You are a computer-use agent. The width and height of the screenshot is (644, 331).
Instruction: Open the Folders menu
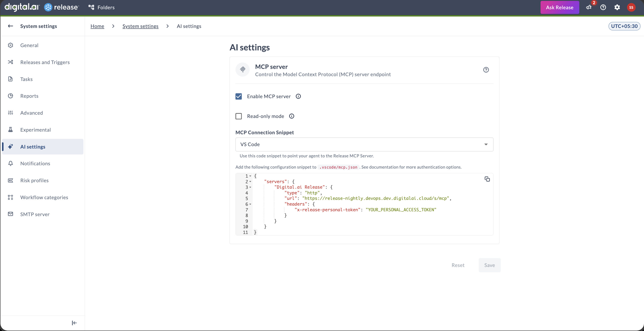click(x=101, y=7)
